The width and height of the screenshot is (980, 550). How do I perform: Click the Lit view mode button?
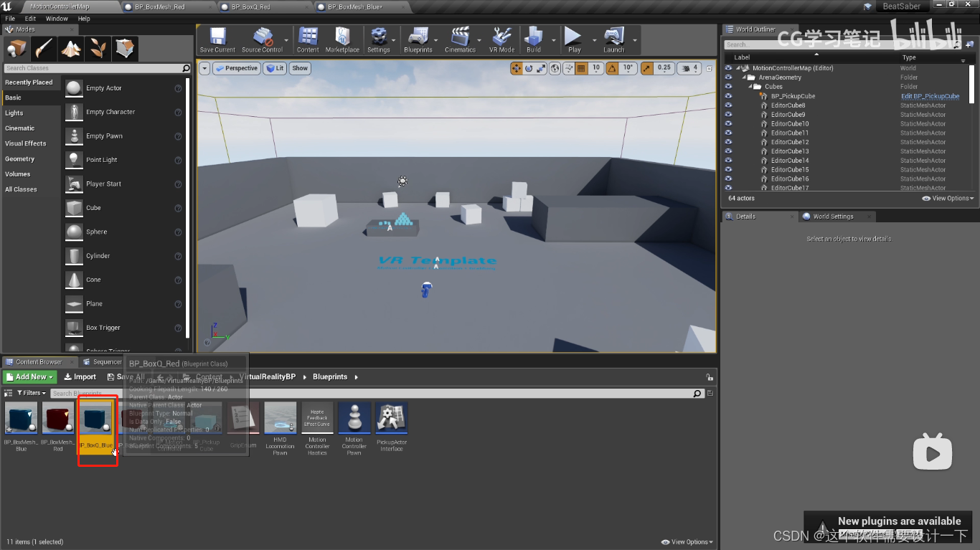coord(275,68)
